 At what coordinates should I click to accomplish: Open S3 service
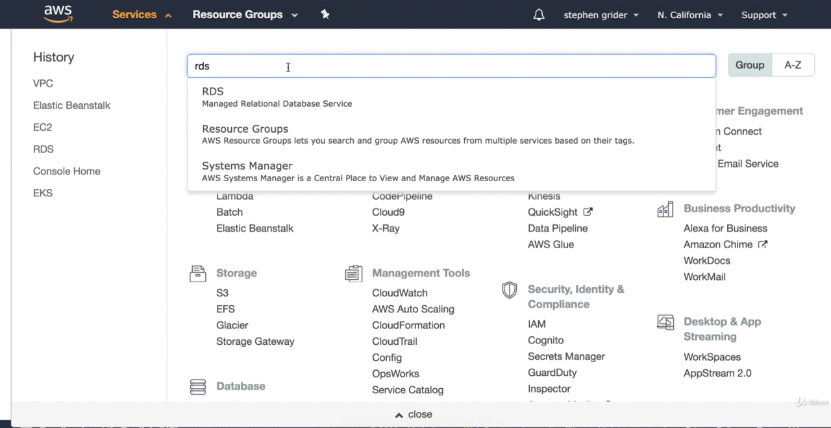coord(223,293)
